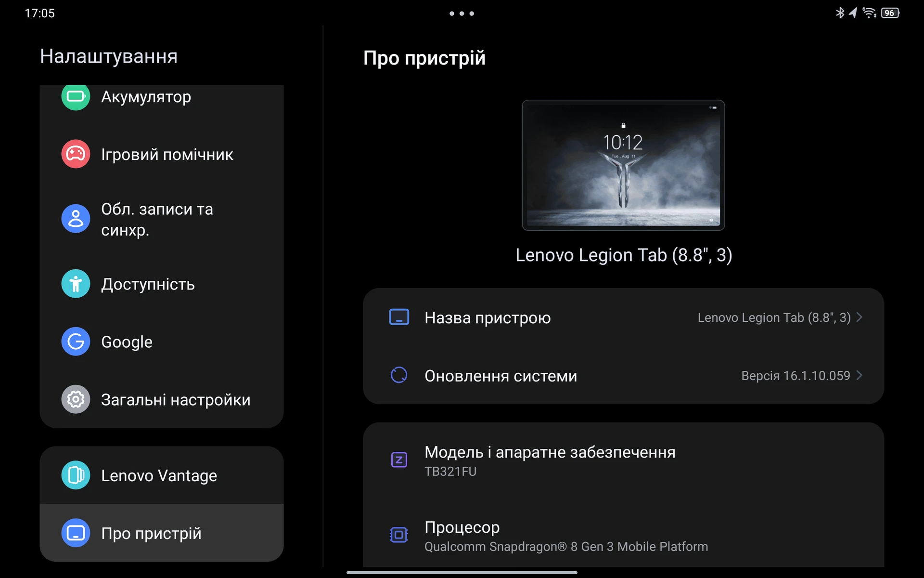
Task: Open Доступність settings
Action: coord(162,284)
